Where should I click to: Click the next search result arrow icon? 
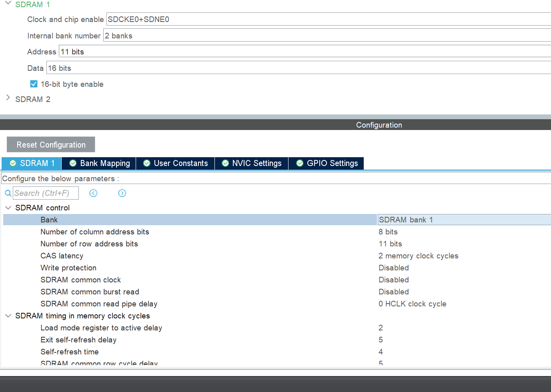click(x=122, y=193)
